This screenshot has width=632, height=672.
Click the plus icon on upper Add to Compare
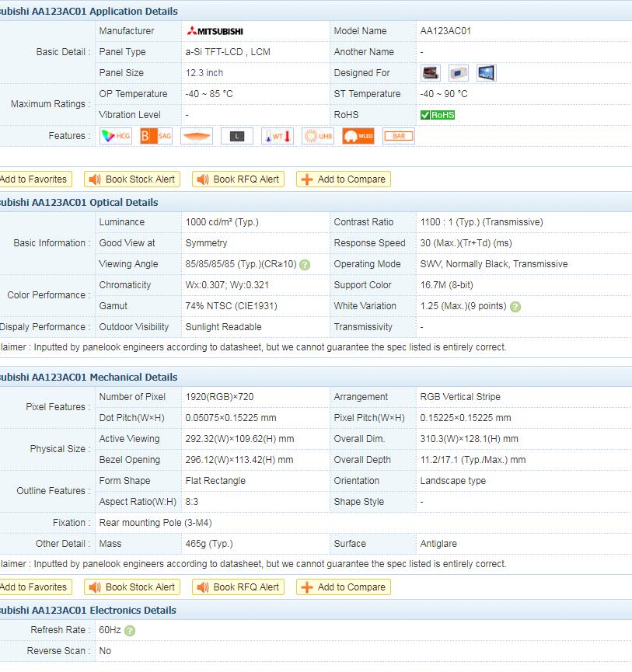click(x=306, y=179)
